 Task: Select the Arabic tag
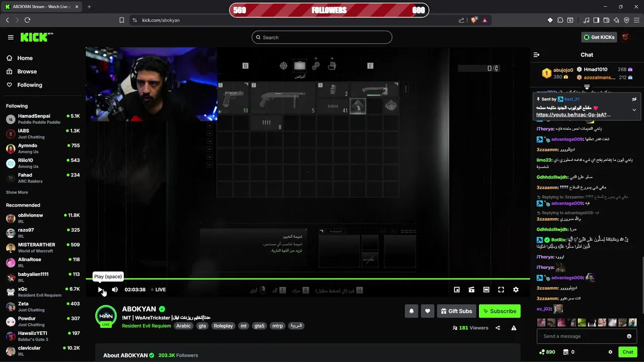[x=184, y=326]
